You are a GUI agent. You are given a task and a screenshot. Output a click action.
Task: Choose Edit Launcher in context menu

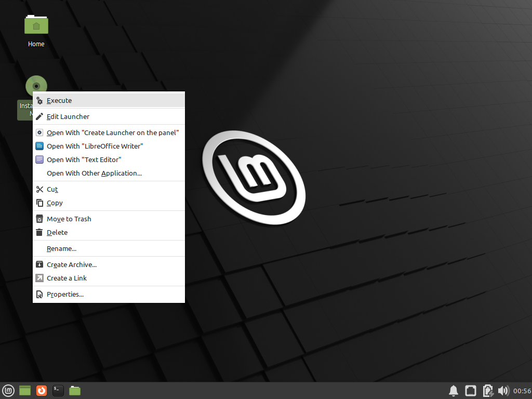click(109, 116)
